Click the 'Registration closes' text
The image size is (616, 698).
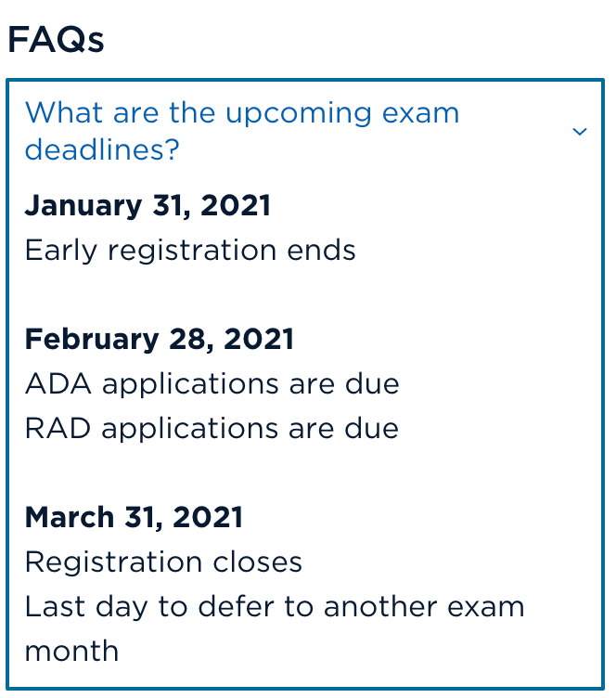pyautogui.click(x=163, y=562)
